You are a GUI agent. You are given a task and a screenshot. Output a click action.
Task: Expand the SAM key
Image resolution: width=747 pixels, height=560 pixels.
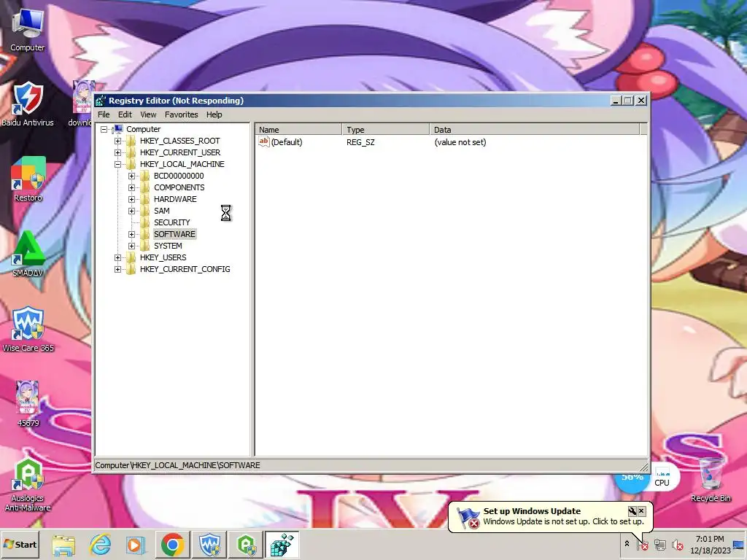131,211
